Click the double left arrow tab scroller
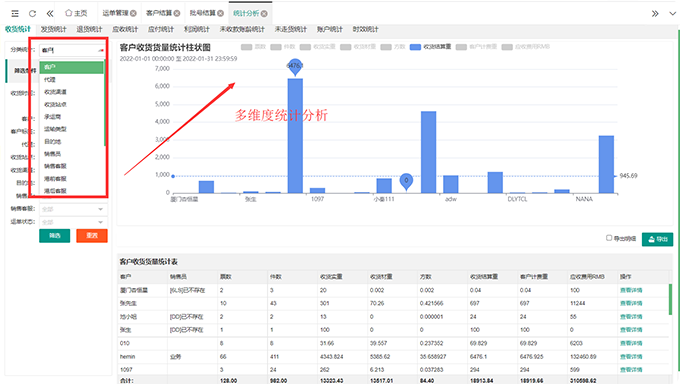 click(x=50, y=13)
